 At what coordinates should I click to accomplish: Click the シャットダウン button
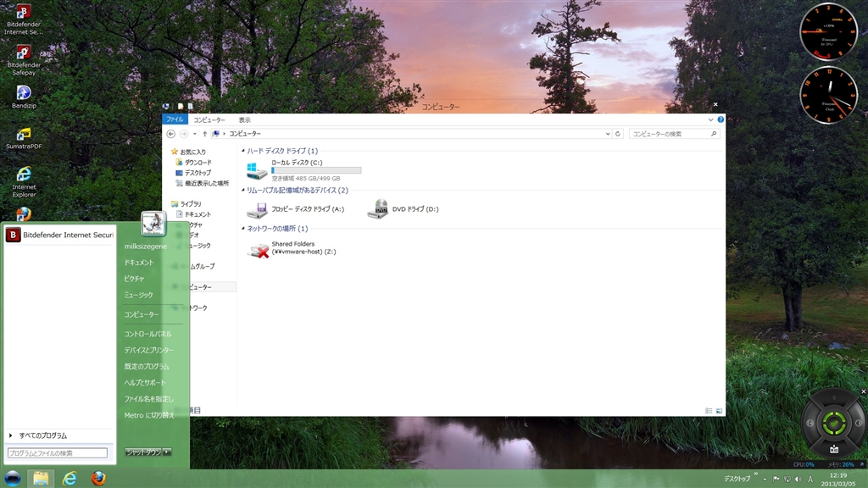coord(143,452)
